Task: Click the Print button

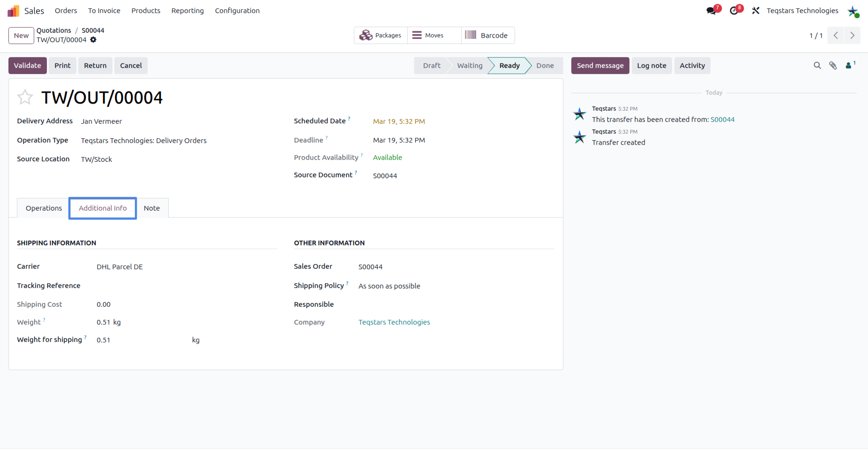Action: click(62, 66)
